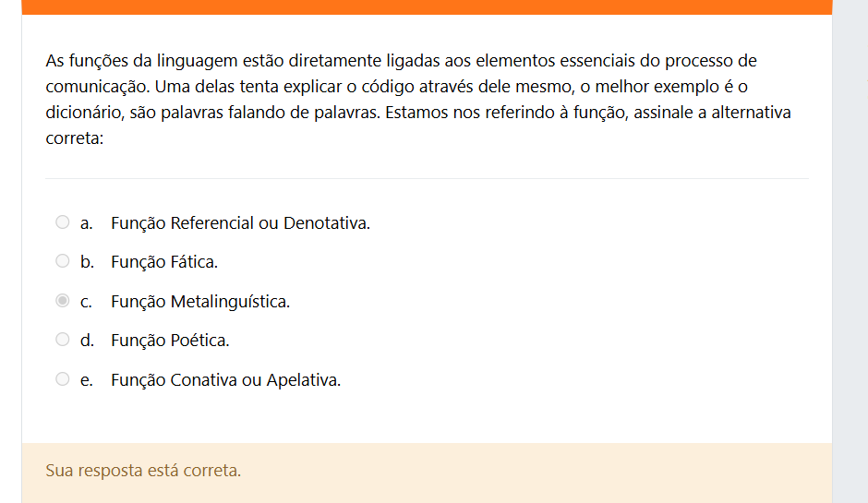The width and height of the screenshot is (868, 503).
Task: Choose the Função Poética radio button
Action: point(63,340)
